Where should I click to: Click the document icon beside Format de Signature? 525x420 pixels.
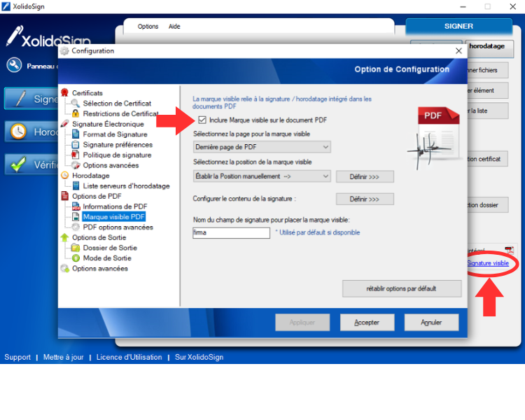pyautogui.click(x=76, y=134)
